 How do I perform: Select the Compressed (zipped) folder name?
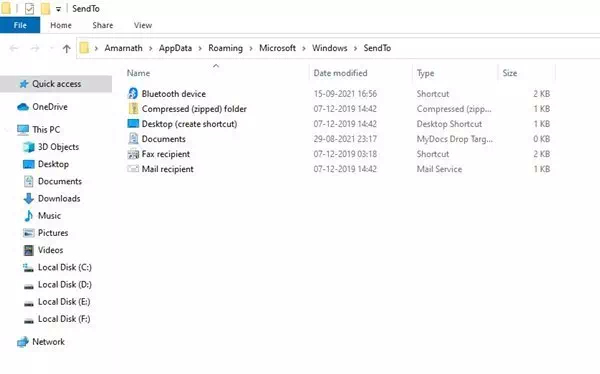(x=194, y=109)
